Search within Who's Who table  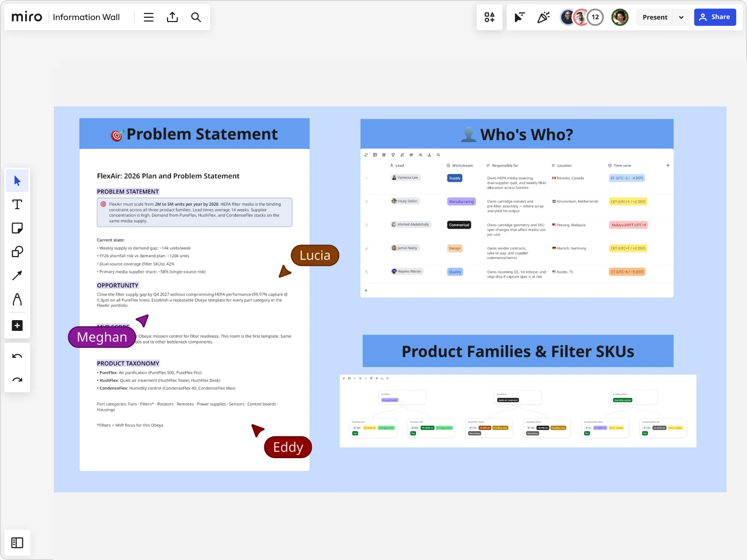click(438, 155)
